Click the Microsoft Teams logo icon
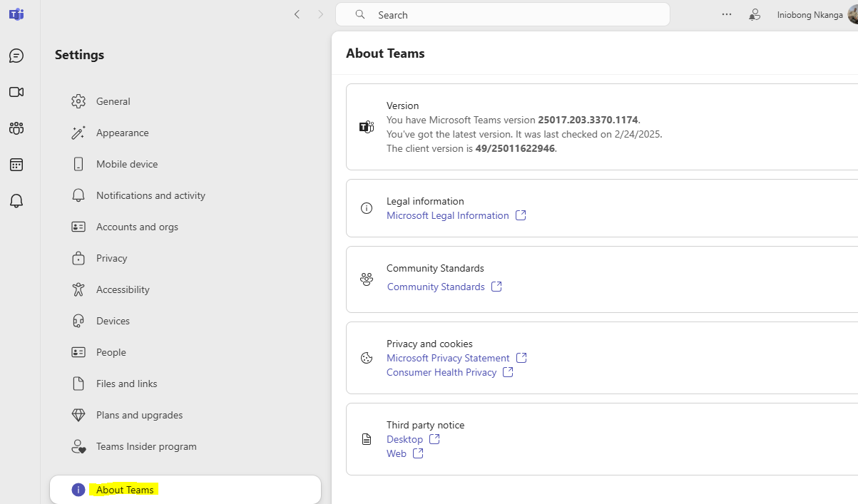Viewport: 858px width, 504px height. point(16,14)
